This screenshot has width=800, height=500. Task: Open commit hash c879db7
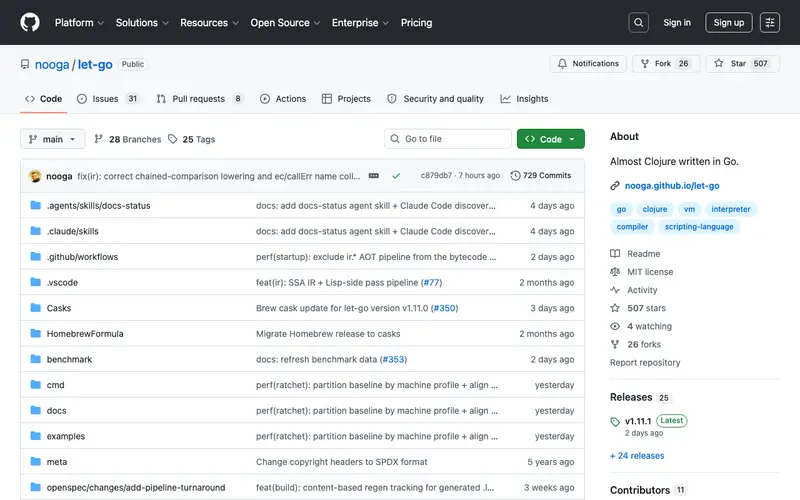tap(436, 176)
